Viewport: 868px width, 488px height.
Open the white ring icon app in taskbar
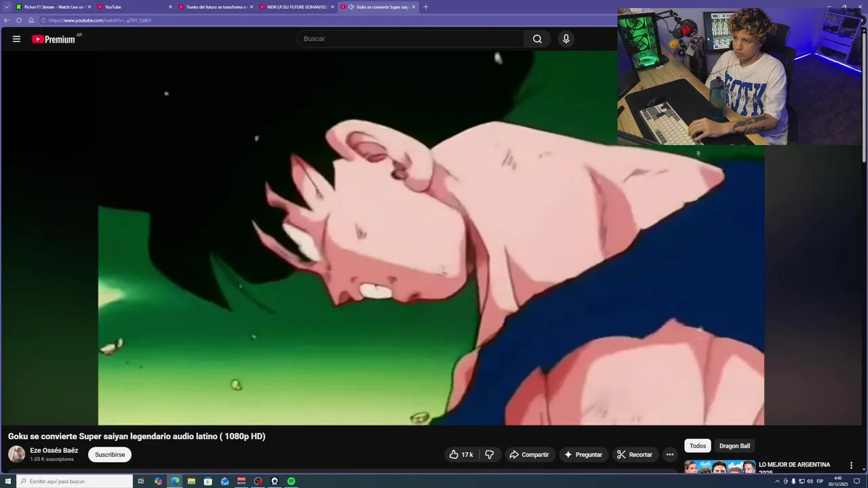(275, 481)
